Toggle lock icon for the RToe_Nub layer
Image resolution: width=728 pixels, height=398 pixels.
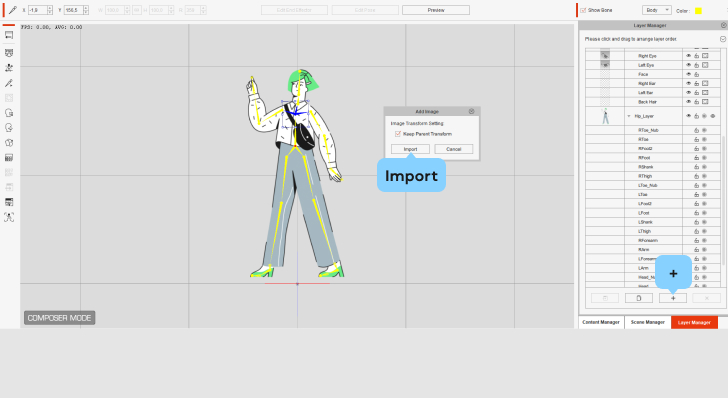tap(696, 130)
